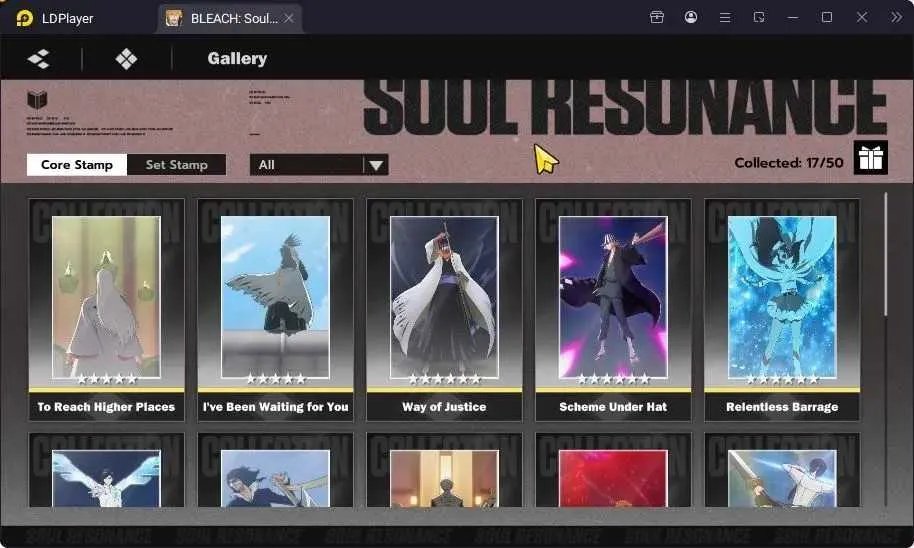Open To Reach Higher Places stamp
This screenshot has height=548, width=914.
click(x=106, y=310)
